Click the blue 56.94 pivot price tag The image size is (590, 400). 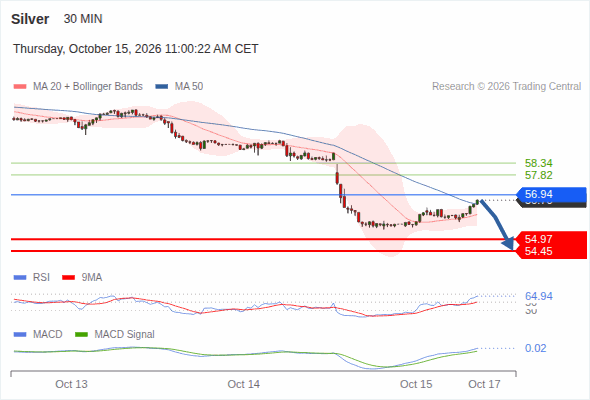[551, 195]
